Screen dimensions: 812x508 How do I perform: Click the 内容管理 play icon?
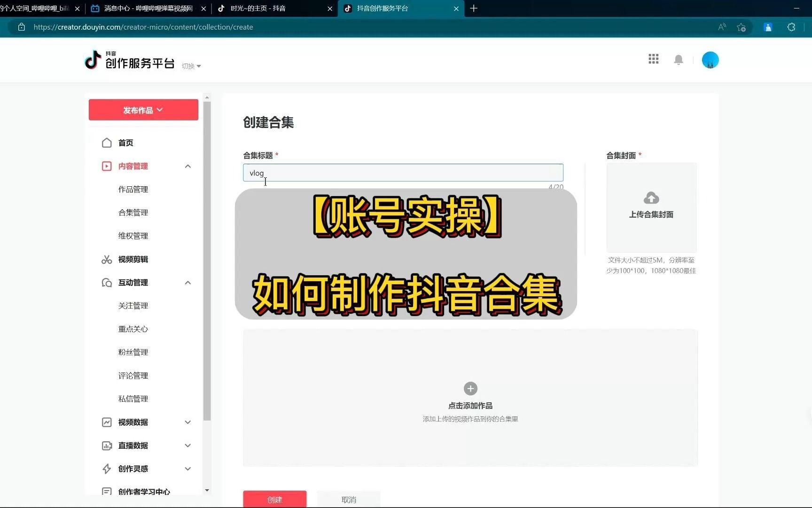(107, 166)
